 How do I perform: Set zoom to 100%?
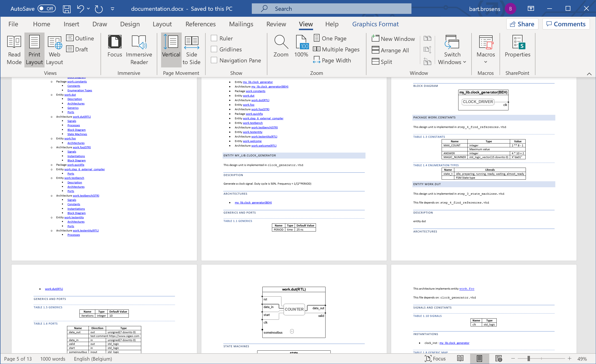[x=301, y=46]
